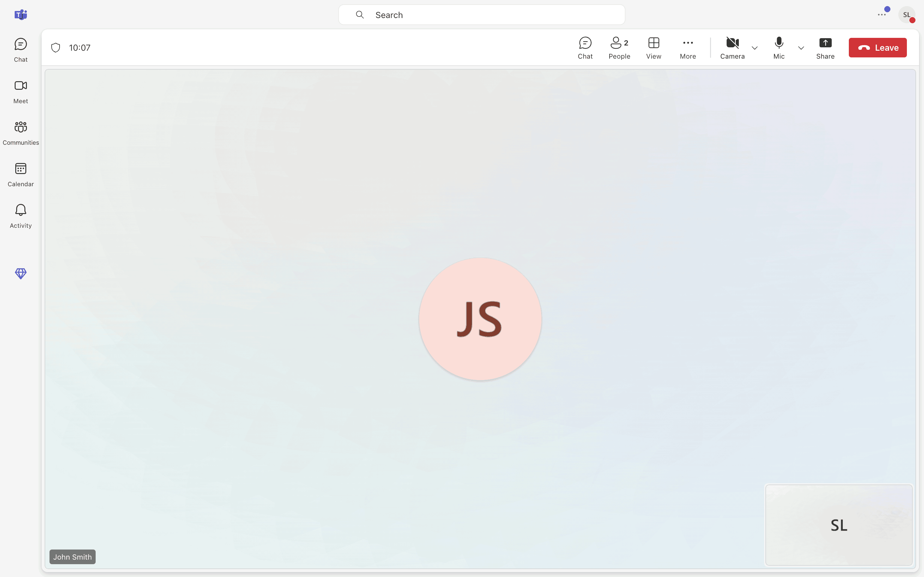This screenshot has width=924, height=577.
Task: Open the SL profile avatar menu
Action: [x=907, y=15]
